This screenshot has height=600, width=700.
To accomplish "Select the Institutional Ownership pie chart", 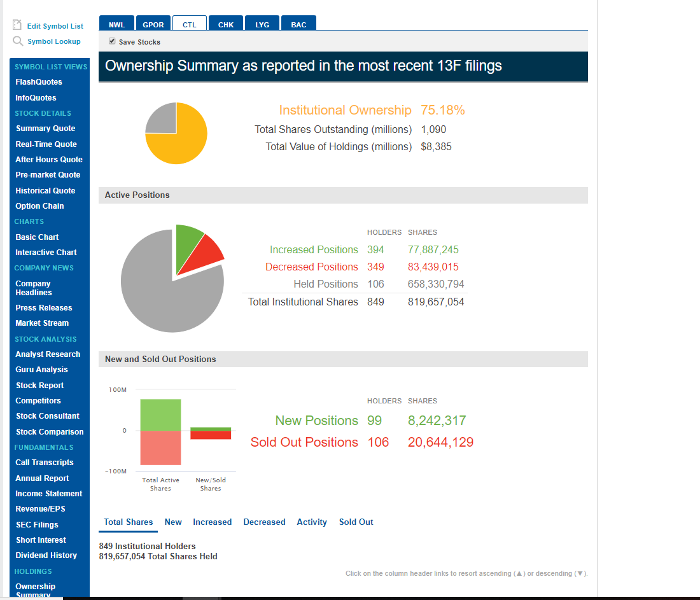I will click(176, 134).
